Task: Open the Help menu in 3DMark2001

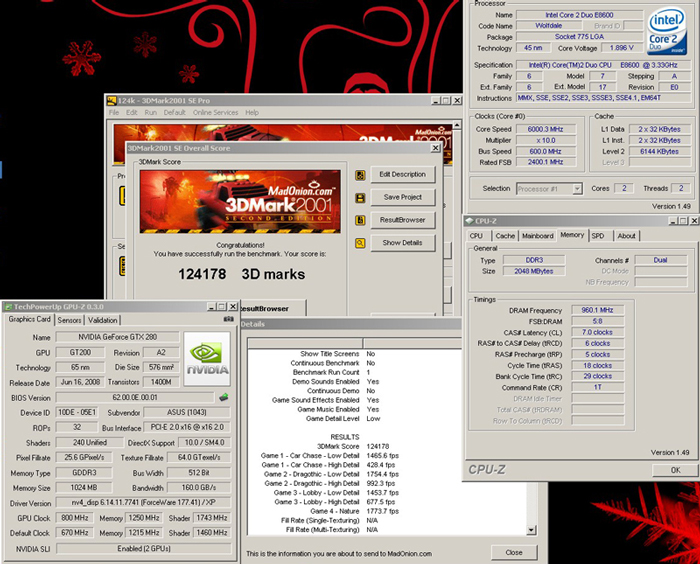Action: pos(252,113)
